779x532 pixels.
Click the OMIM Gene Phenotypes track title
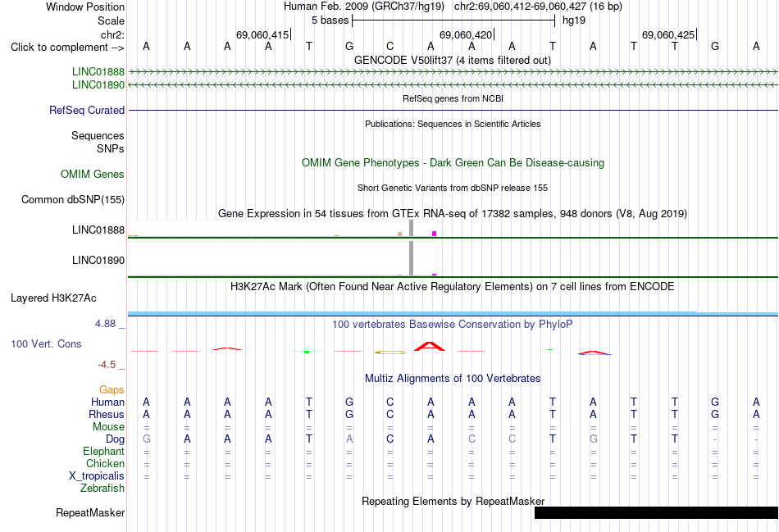[x=453, y=163]
